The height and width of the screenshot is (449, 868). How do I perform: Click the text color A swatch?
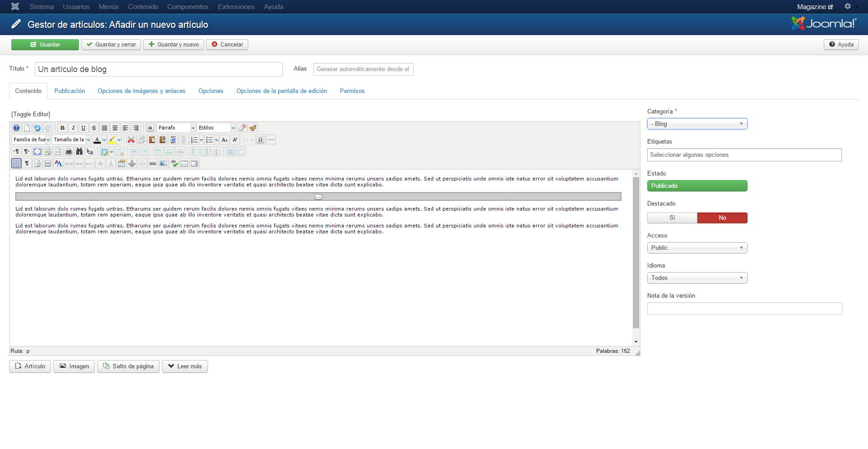97,139
